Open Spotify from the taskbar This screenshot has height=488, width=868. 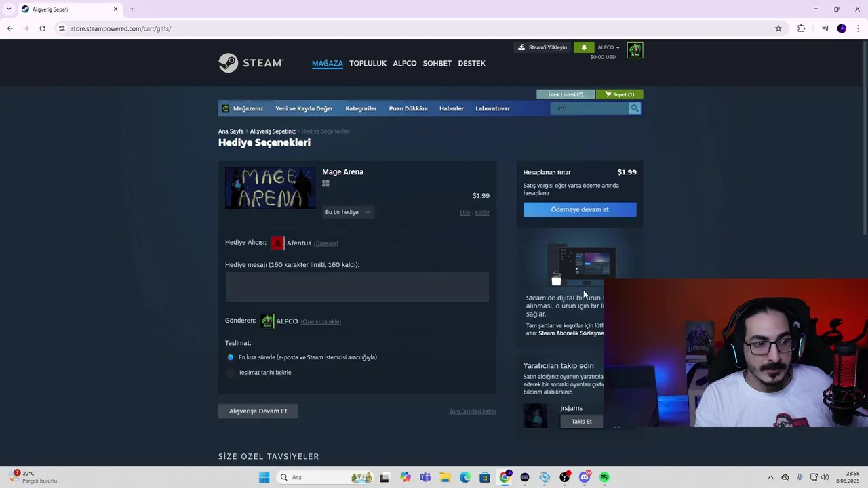click(x=604, y=477)
